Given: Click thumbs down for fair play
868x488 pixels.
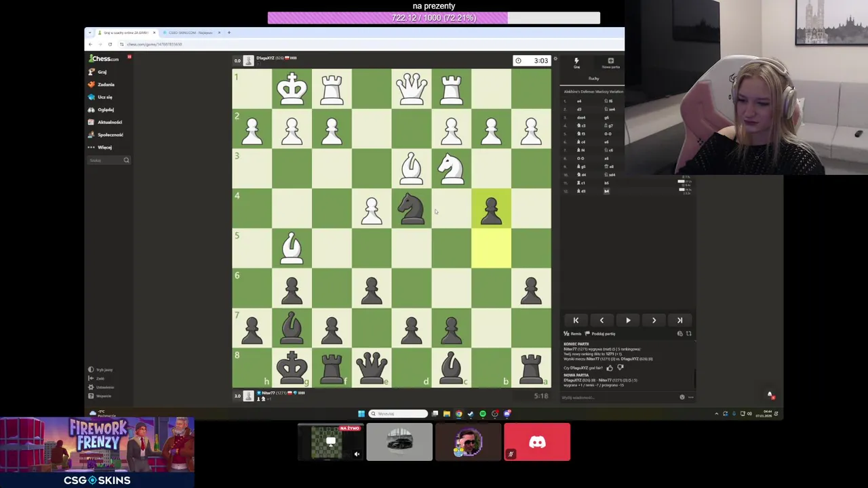Looking at the screenshot, I should tap(620, 368).
